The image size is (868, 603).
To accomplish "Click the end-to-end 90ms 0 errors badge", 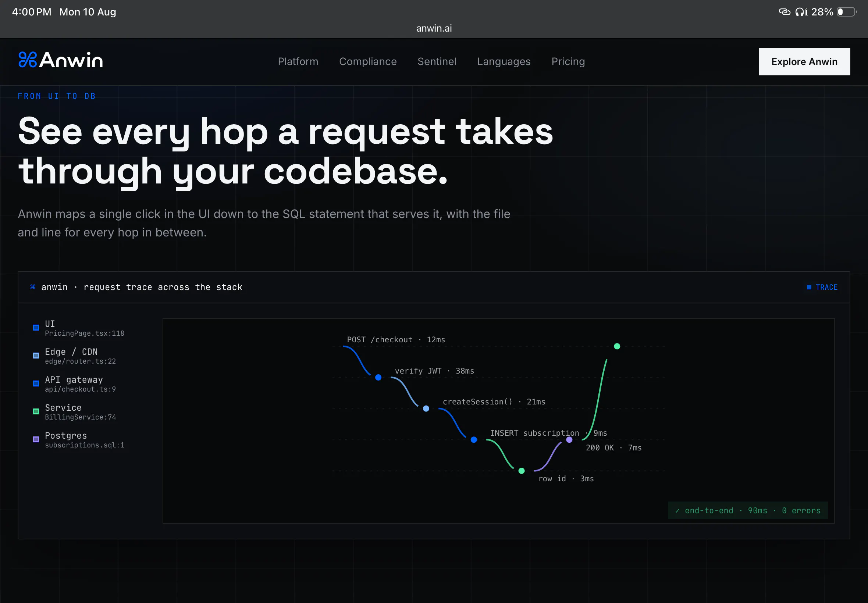I will pos(747,511).
